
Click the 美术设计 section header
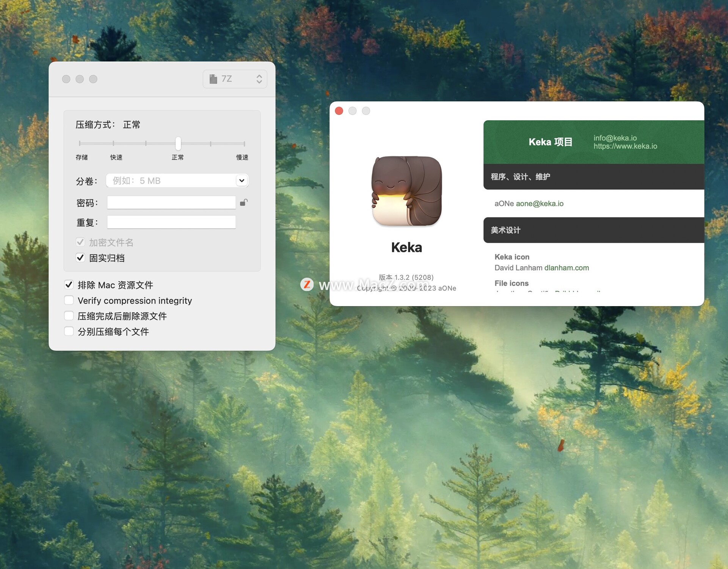[x=505, y=230]
